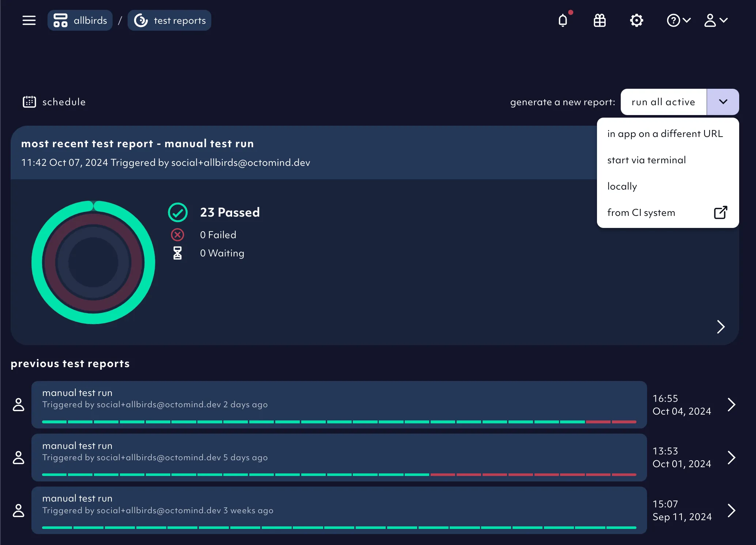This screenshot has width=756, height=545.
Task: Click the green passed checkmark icon
Action: 178,213
